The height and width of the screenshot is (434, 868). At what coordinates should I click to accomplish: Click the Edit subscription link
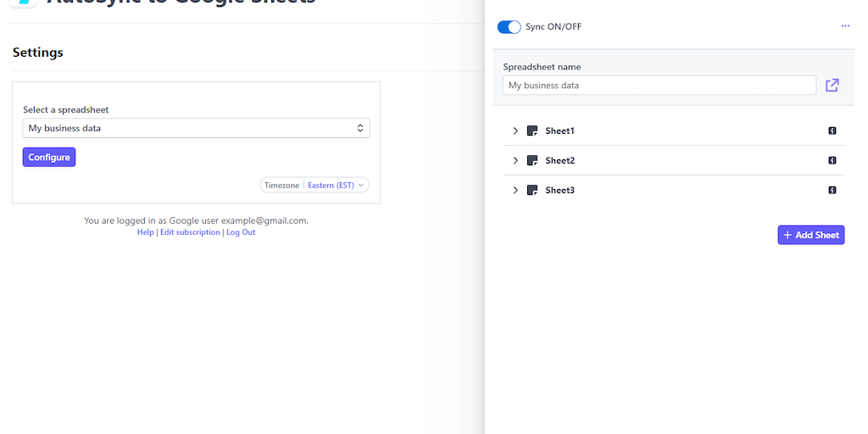click(190, 232)
